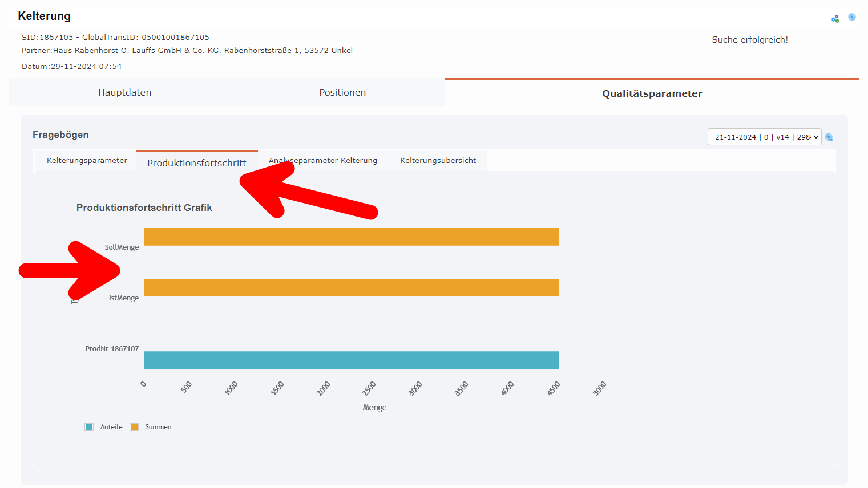Click the resize handle at the panel's bottom right
This screenshot has width=868, height=488.
click(834, 465)
